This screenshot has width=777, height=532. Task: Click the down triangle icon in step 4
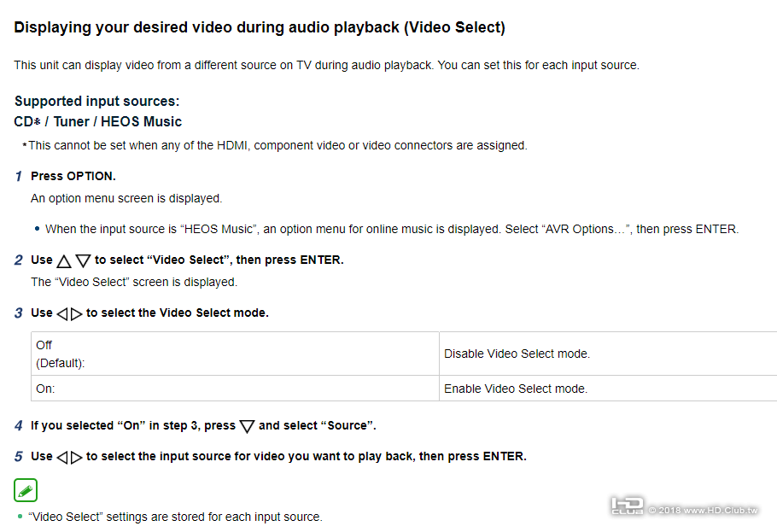(248, 426)
